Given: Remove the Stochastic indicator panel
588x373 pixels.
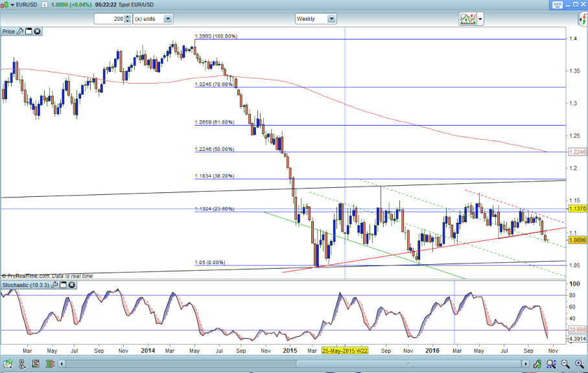Looking at the screenshot, I should click(72, 285).
